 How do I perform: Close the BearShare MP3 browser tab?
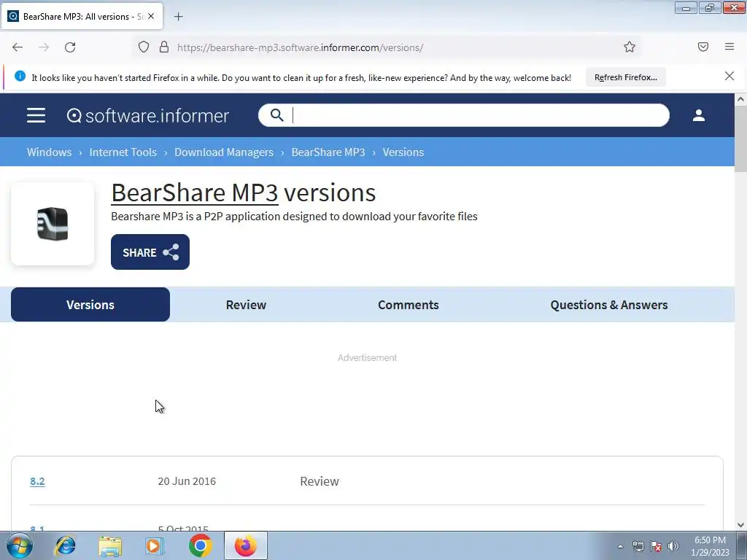point(151,16)
